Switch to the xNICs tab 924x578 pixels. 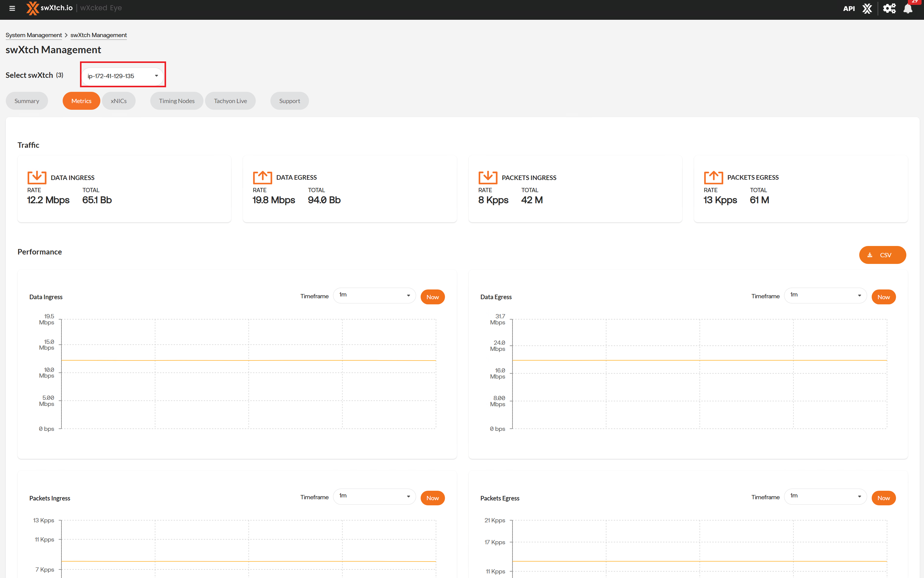(x=119, y=101)
